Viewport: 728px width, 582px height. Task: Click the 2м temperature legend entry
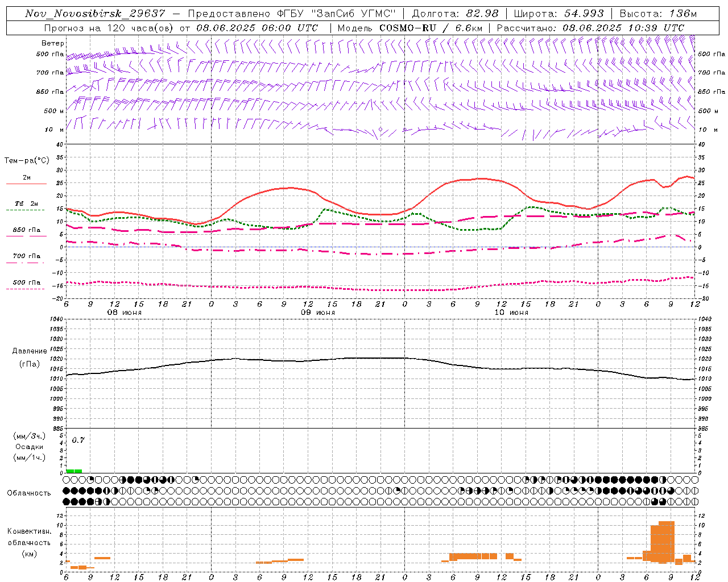point(27,177)
